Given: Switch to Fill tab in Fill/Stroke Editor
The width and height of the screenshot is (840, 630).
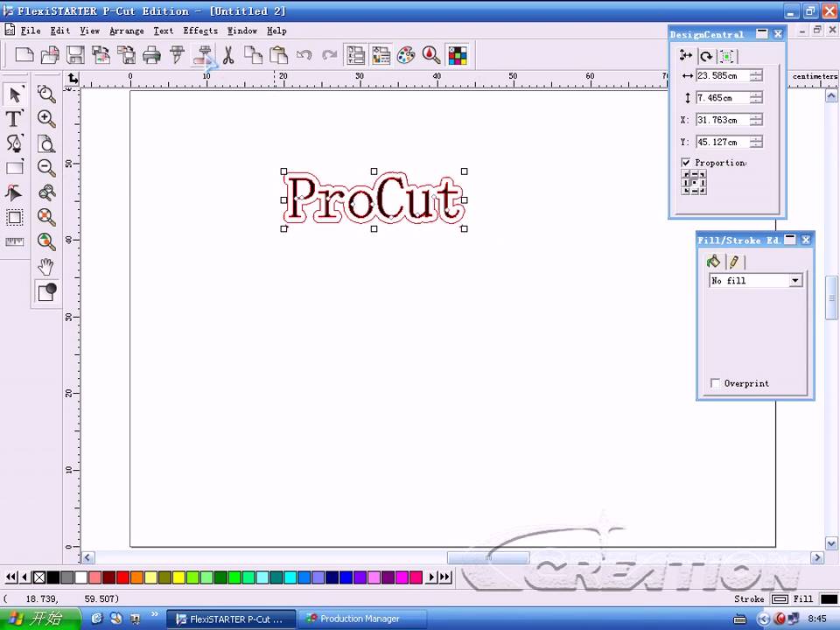Looking at the screenshot, I should pos(714,261).
